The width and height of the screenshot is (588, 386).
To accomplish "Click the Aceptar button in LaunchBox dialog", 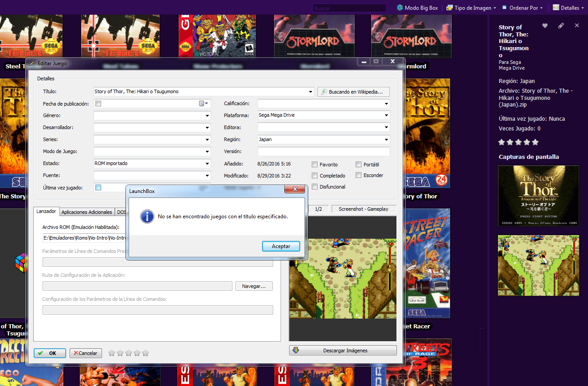I will [281, 246].
